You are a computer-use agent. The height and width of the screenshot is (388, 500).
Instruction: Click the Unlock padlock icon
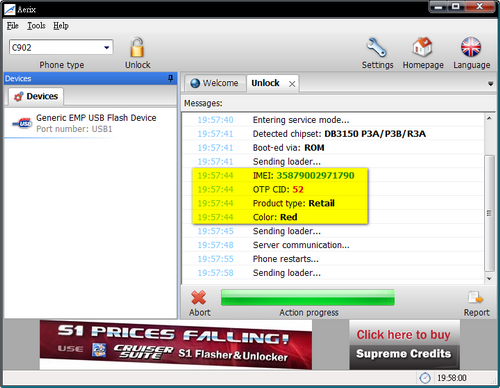[137, 47]
